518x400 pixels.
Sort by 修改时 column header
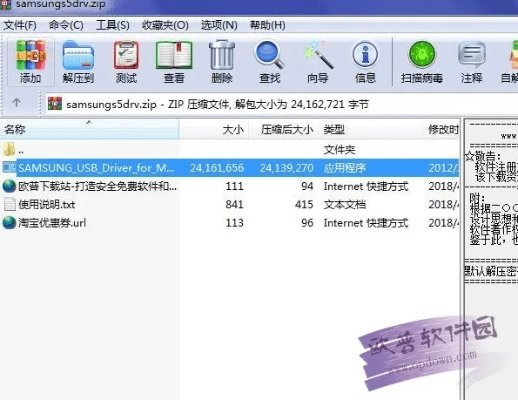442,129
